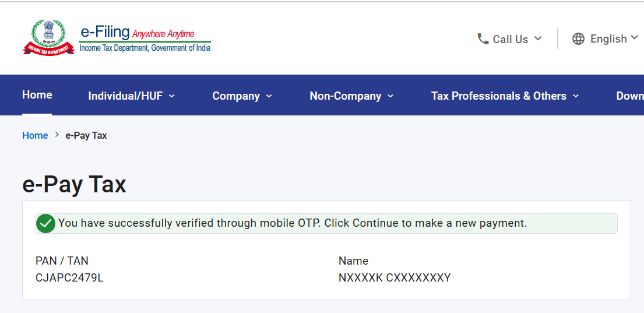The height and width of the screenshot is (313, 644).
Task: Click the e-Pay Tax page heading
Action: tap(74, 184)
